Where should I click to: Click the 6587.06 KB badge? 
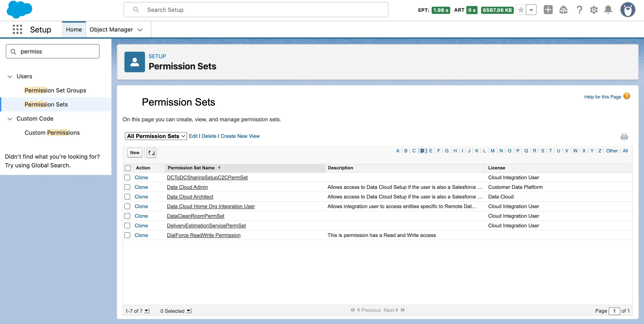point(497,10)
